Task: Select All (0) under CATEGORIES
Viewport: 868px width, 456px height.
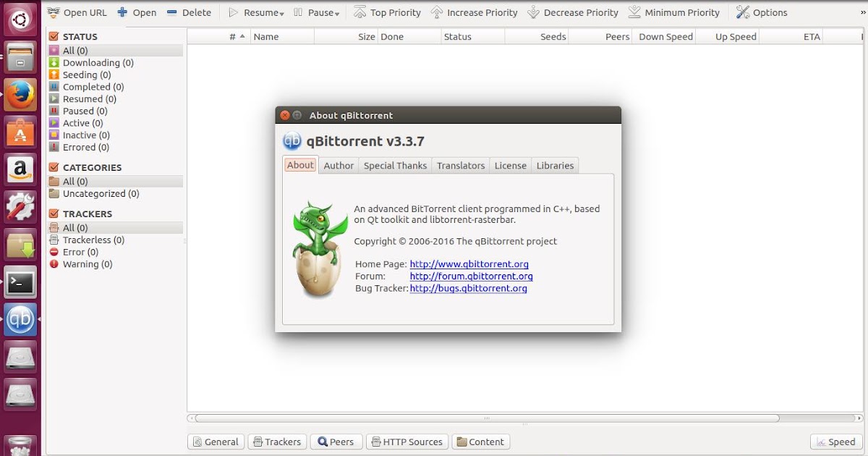Action: click(x=115, y=182)
